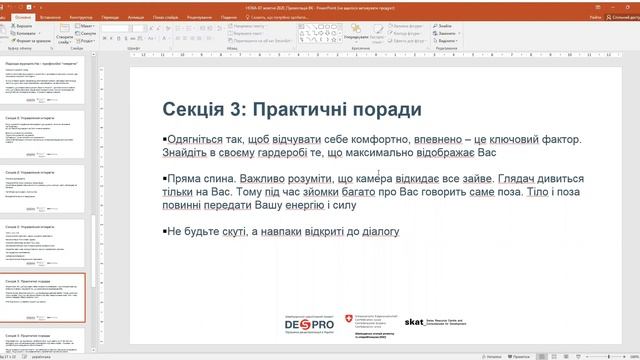
Task: Click the skat logo on slide
Action: 435,322
